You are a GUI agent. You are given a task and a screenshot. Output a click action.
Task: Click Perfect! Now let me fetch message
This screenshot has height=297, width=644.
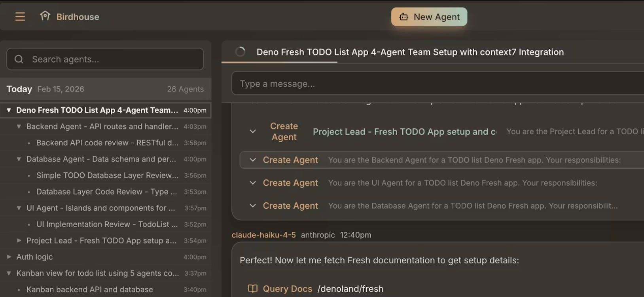point(379,260)
